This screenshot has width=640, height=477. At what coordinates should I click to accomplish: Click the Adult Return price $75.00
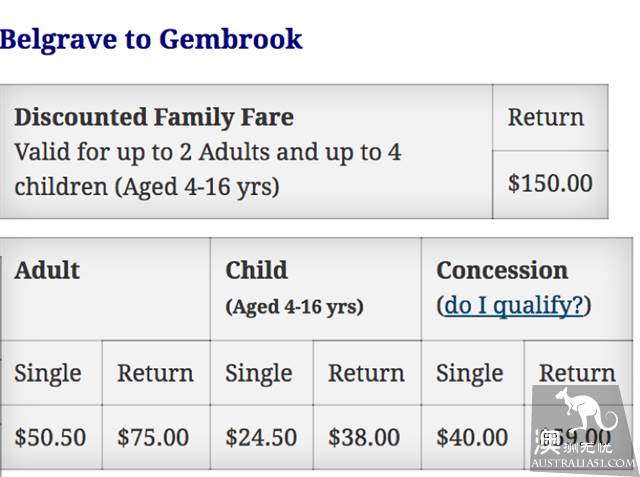[x=153, y=437]
